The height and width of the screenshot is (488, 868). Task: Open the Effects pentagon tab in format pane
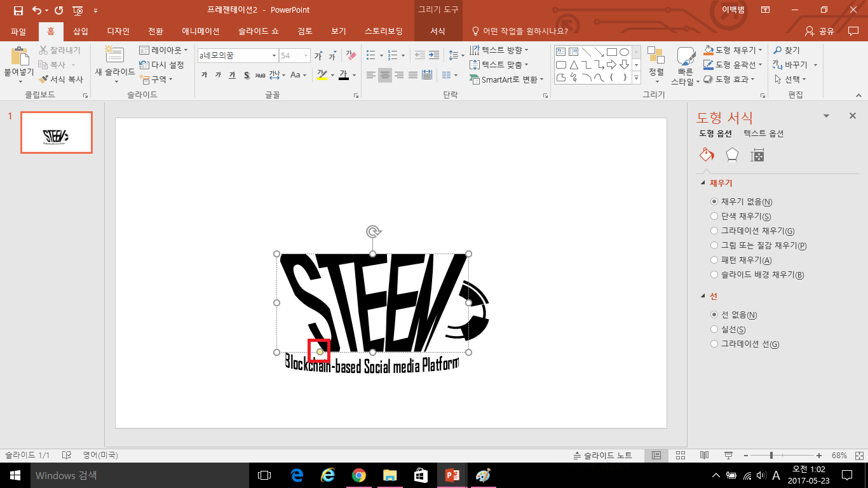pyautogui.click(x=732, y=154)
